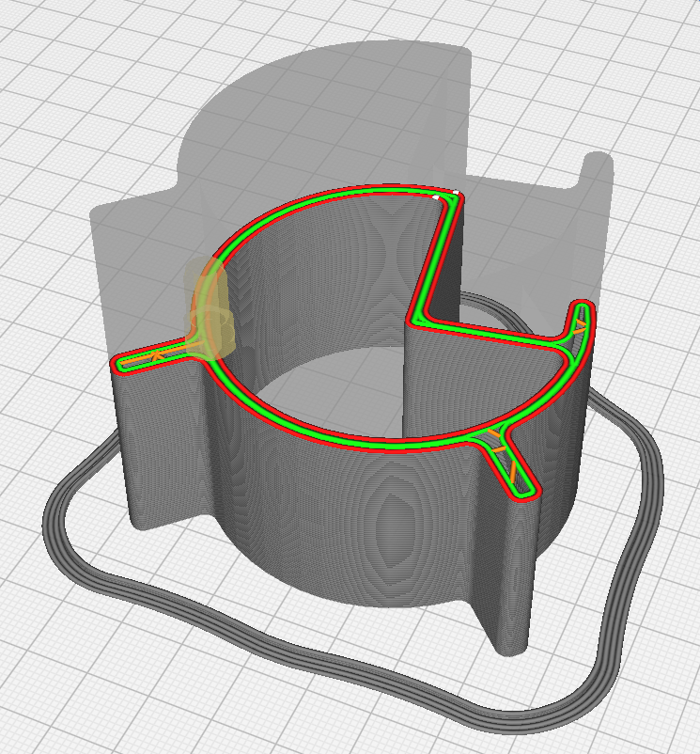
Task: Select the gap fill at front-right fin junction
Action: pyautogui.click(x=491, y=441)
